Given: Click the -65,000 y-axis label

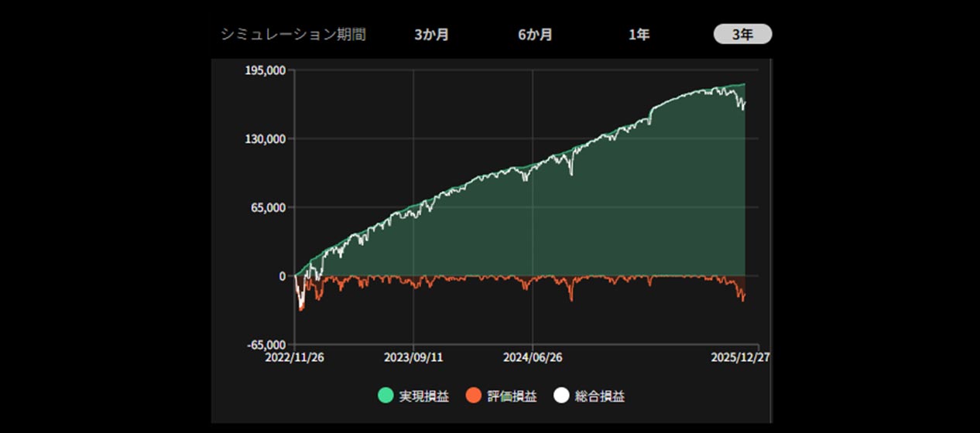Looking at the screenshot, I should tap(267, 345).
